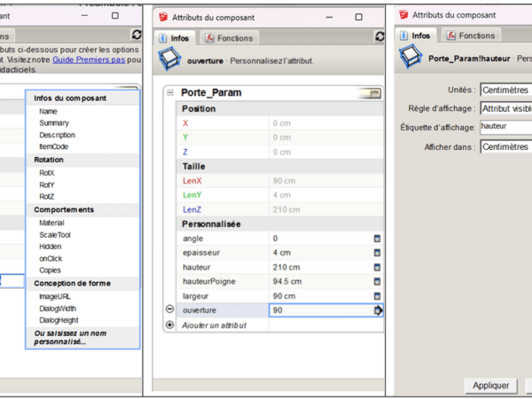Remove ouverture attribute with minus icon
This screenshot has height=399, width=532.
(x=170, y=310)
